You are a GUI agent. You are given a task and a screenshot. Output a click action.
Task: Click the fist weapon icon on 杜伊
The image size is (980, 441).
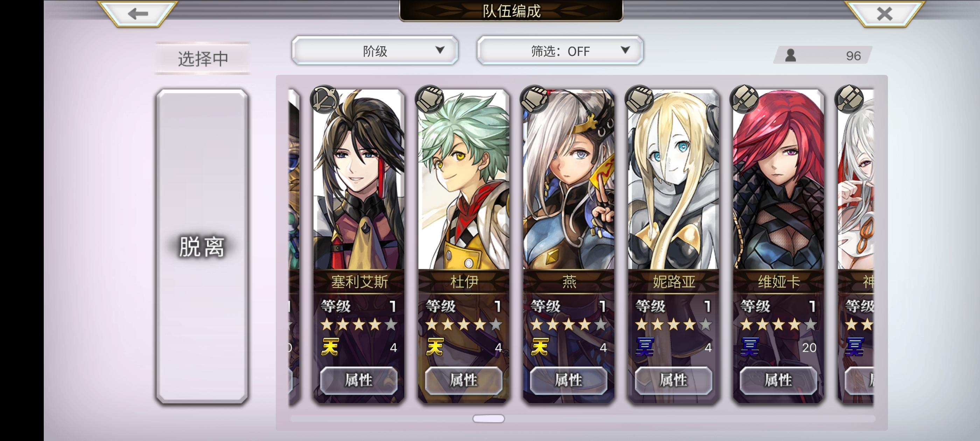pos(429,99)
